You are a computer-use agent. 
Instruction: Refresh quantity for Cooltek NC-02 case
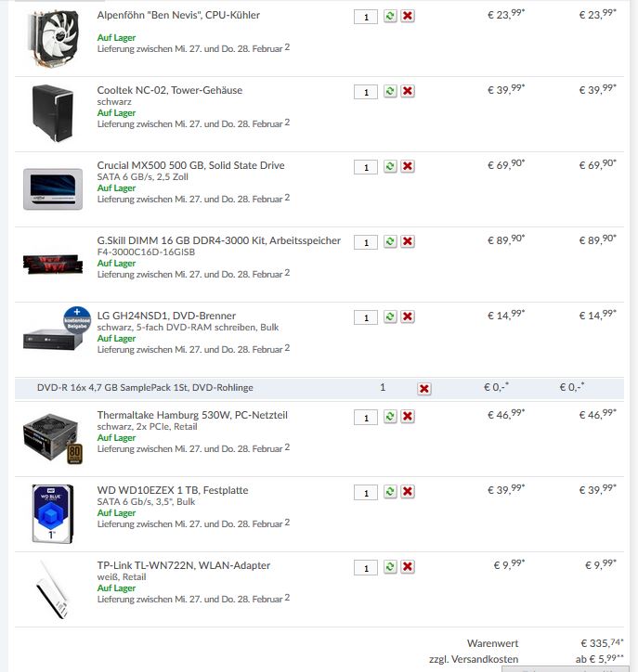tap(390, 91)
